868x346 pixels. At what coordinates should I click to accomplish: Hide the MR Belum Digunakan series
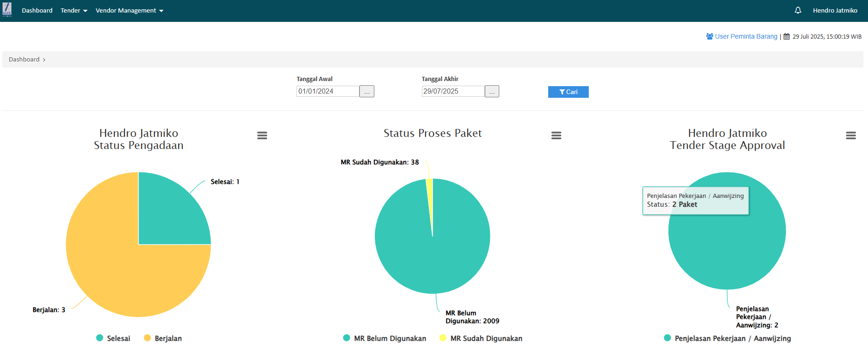[385, 338]
